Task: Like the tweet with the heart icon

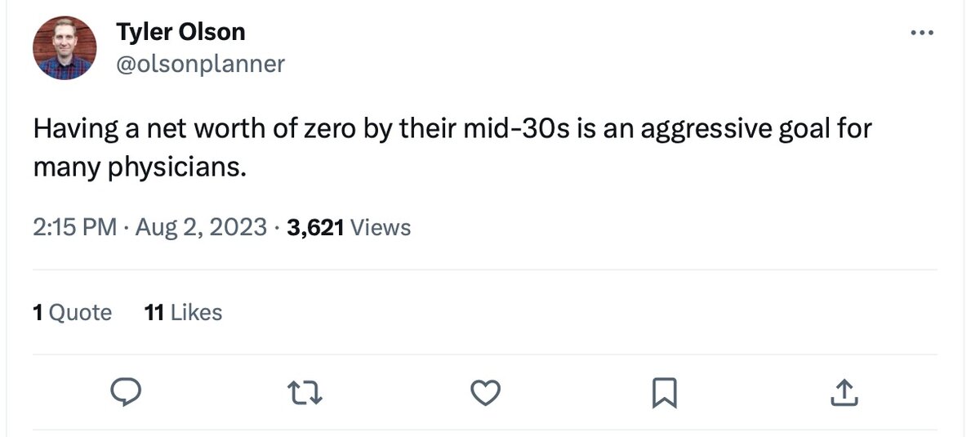Action: (x=487, y=394)
